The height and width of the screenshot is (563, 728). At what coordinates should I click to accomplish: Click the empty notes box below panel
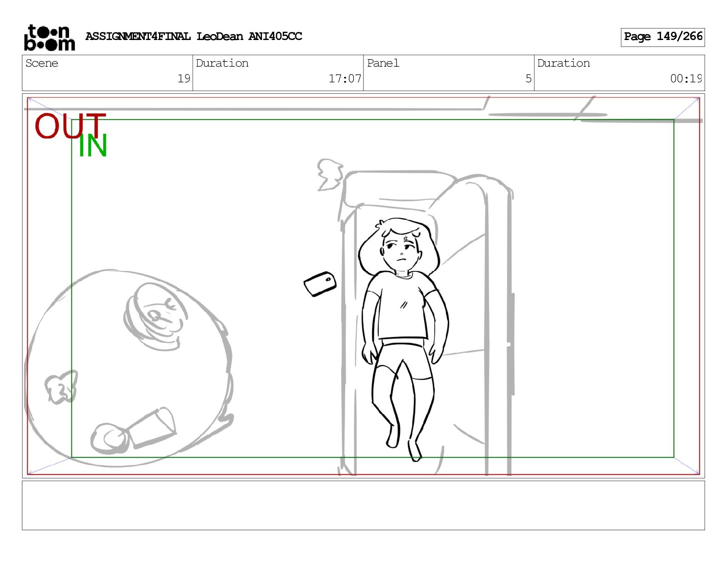click(363, 506)
